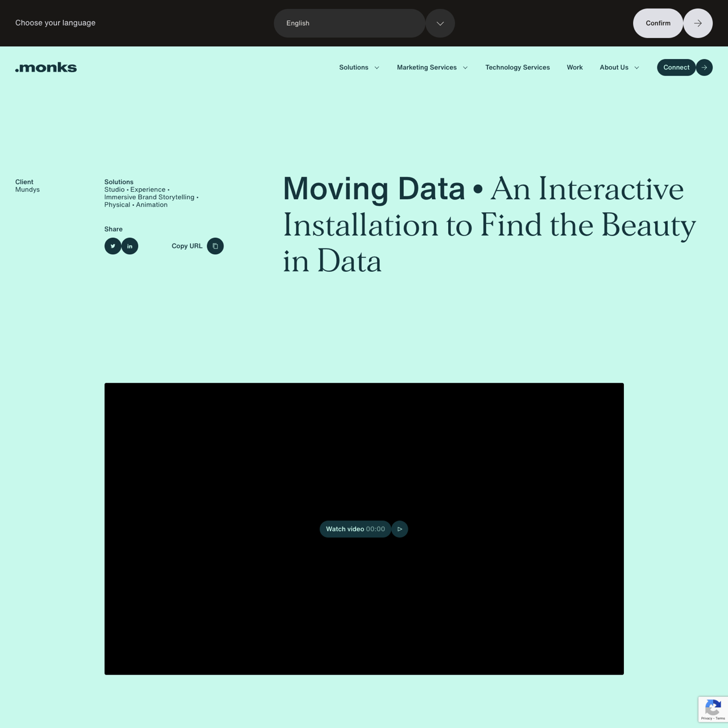The height and width of the screenshot is (728, 728).
Task: Click the Connect button
Action: 676,68
